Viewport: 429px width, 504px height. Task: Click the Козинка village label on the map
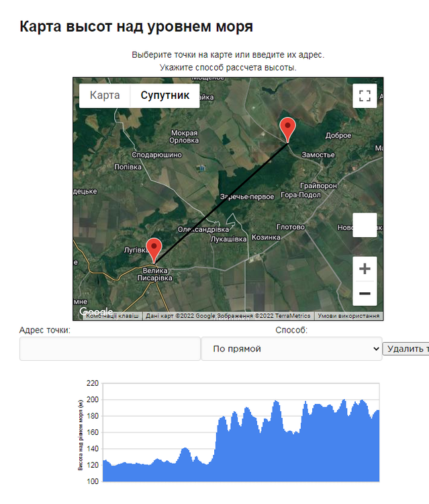click(x=266, y=238)
